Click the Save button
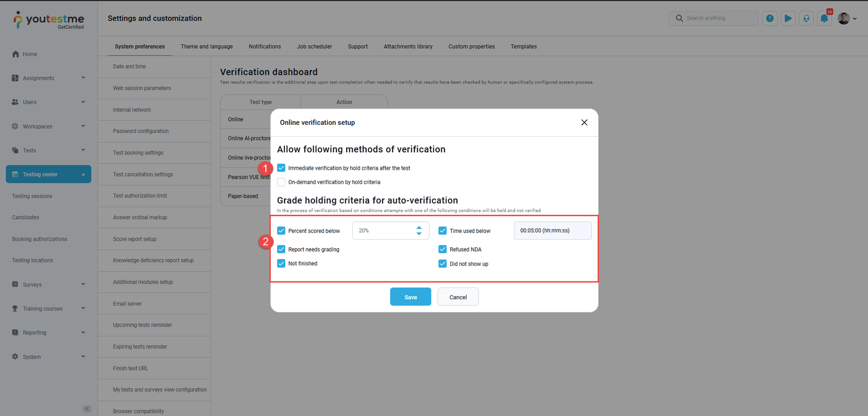The image size is (868, 416). [410, 297]
